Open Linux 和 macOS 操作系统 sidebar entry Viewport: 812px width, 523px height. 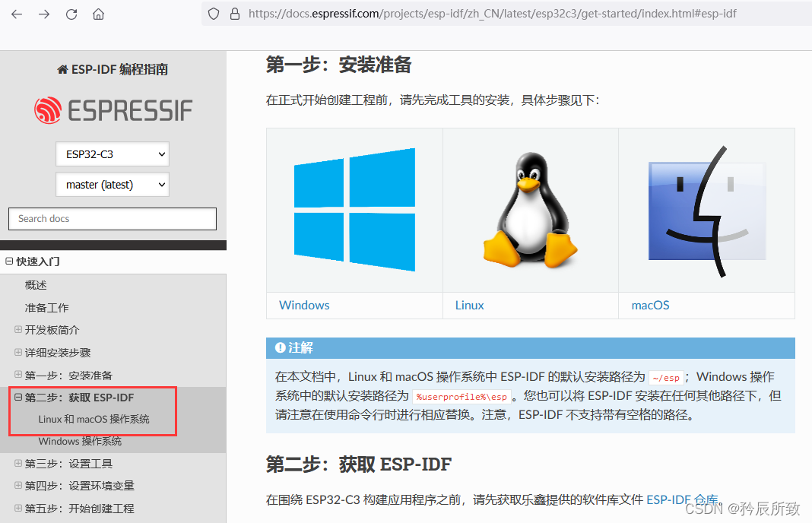coord(94,419)
